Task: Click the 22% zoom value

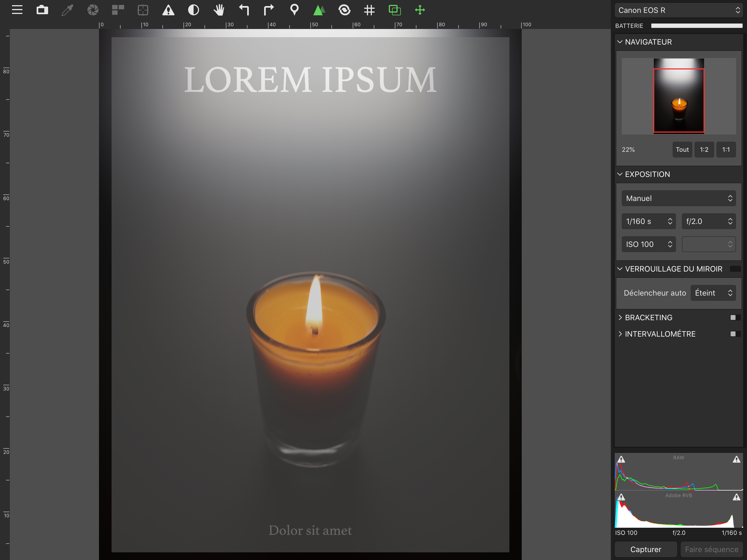Action: [x=628, y=150]
